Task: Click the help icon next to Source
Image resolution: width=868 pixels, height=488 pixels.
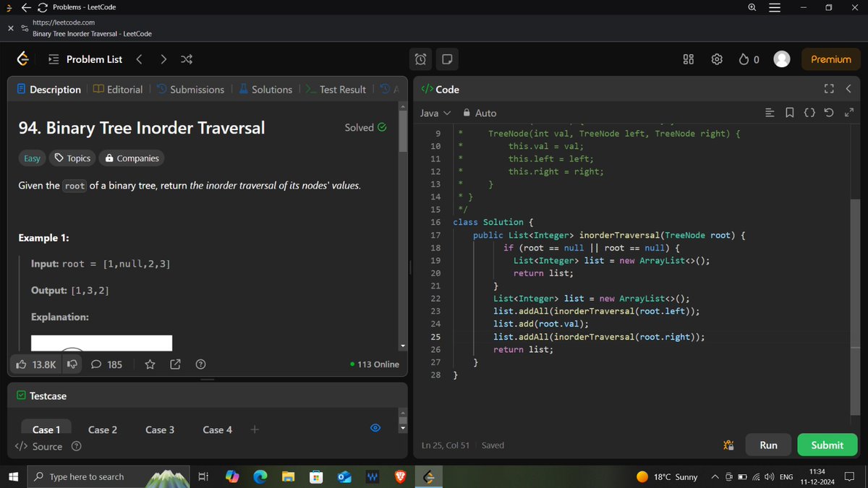Action: click(76, 447)
